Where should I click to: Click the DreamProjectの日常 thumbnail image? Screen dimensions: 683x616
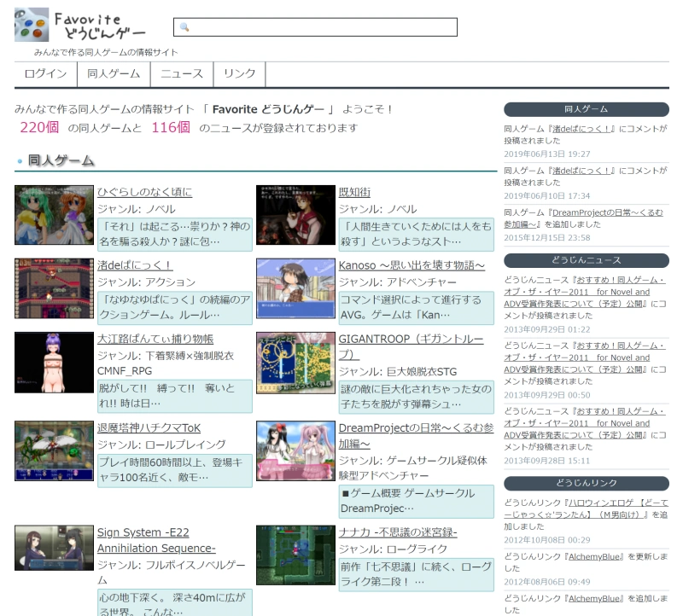click(295, 450)
